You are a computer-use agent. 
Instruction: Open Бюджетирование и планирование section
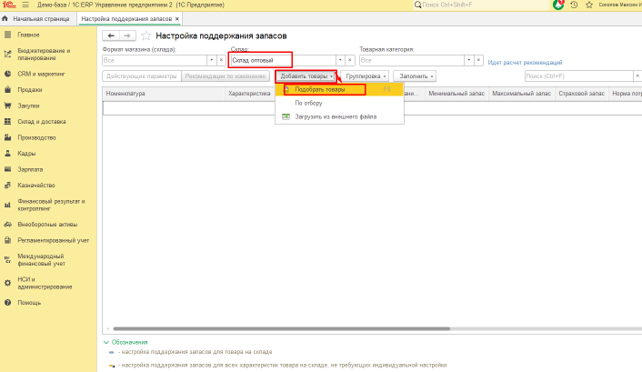43,54
